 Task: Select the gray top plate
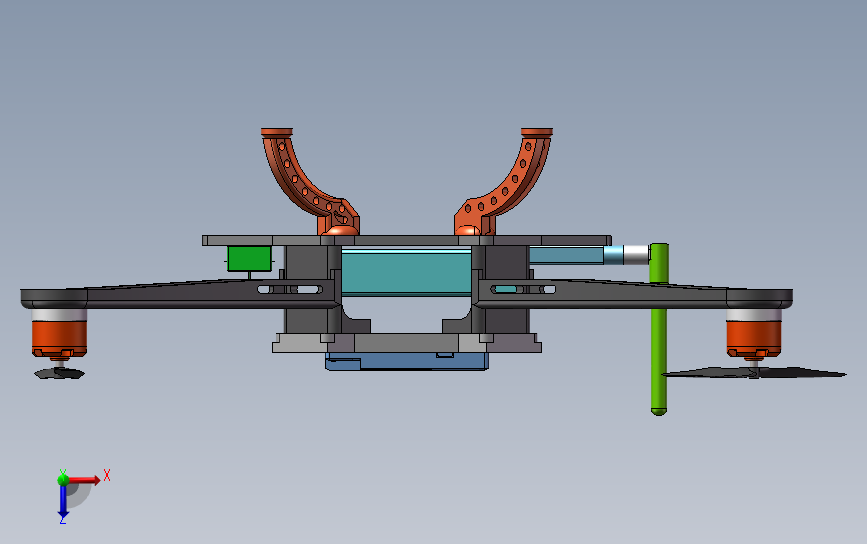click(407, 240)
